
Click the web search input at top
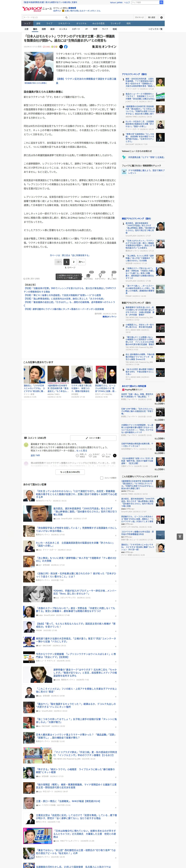(x=145, y=2)
